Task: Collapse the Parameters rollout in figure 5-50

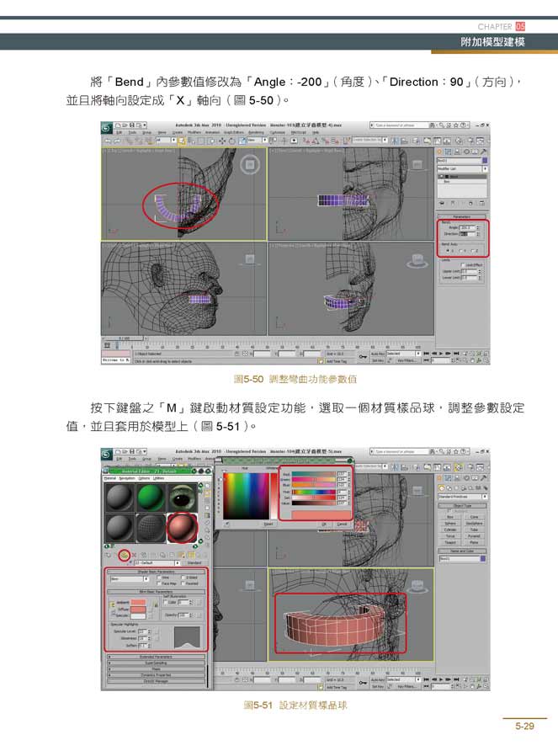Action: coord(461,216)
